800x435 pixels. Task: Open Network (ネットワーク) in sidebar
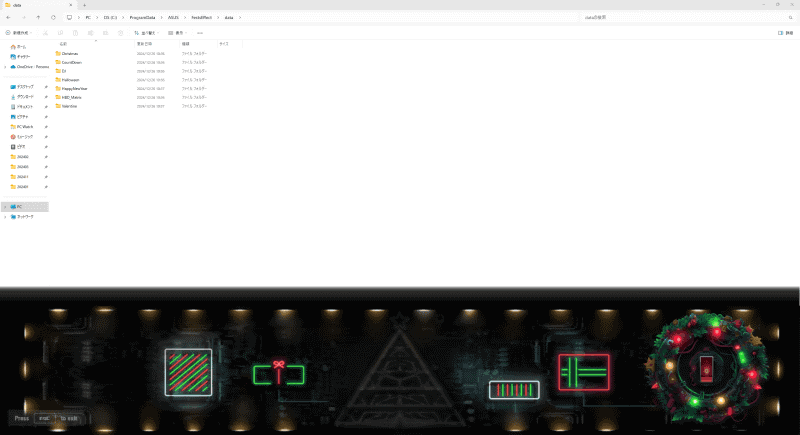22,217
